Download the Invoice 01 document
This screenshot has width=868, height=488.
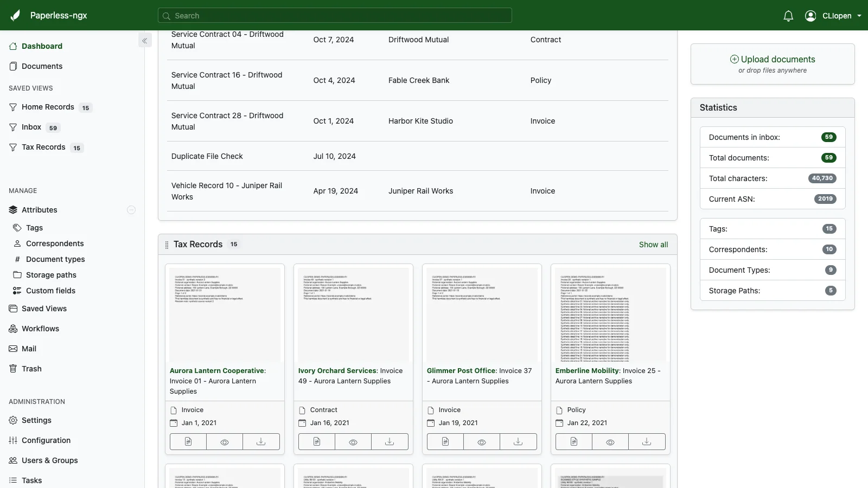coord(261,442)
